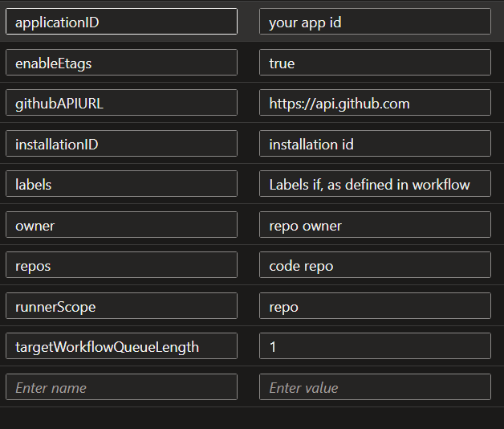Click the applicationID name field

point(121,22)
